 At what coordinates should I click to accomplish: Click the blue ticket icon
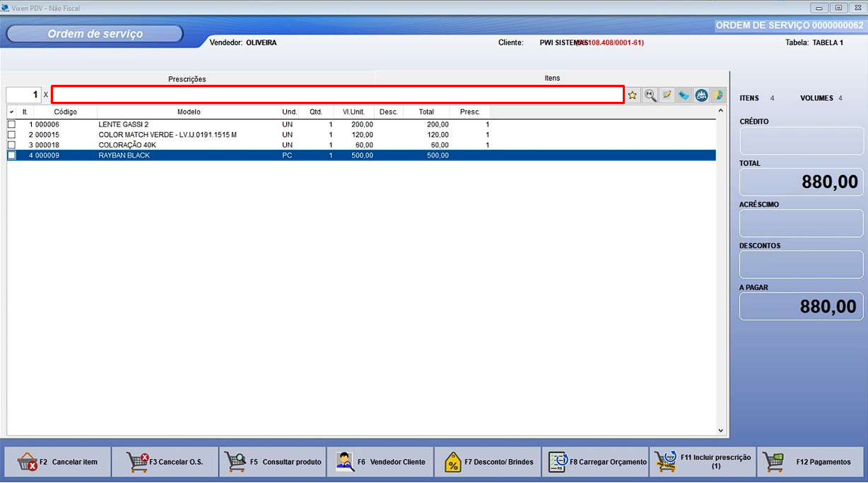[x=684, y=95]
